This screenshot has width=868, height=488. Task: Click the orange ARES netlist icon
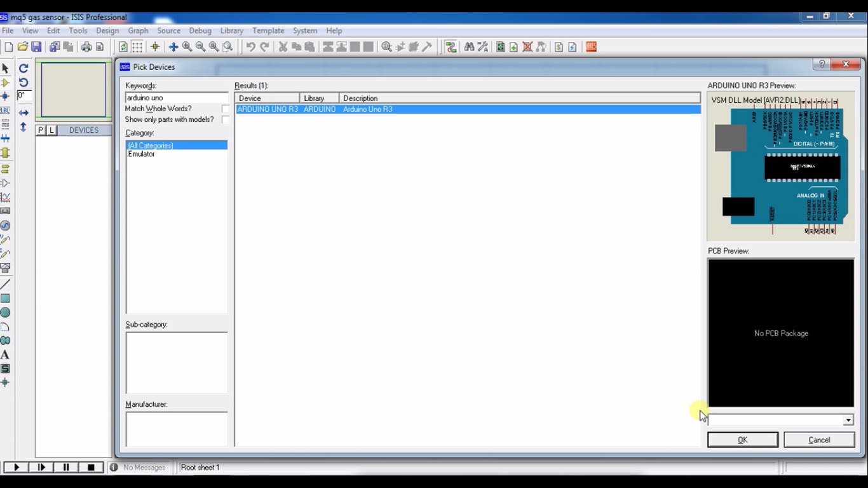591,47
